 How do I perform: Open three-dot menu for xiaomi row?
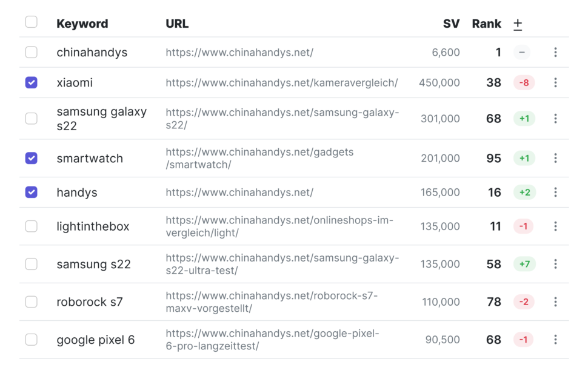click(555, 82)
